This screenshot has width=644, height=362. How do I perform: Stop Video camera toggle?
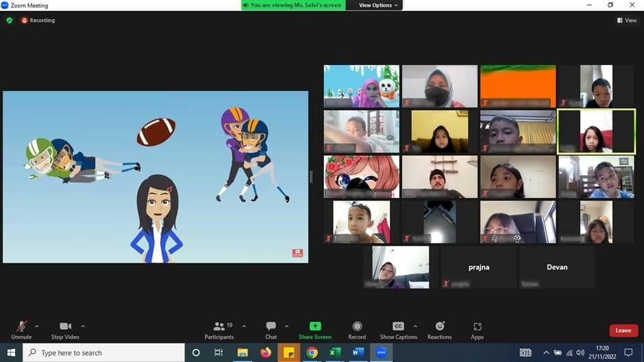coord(66,329)
